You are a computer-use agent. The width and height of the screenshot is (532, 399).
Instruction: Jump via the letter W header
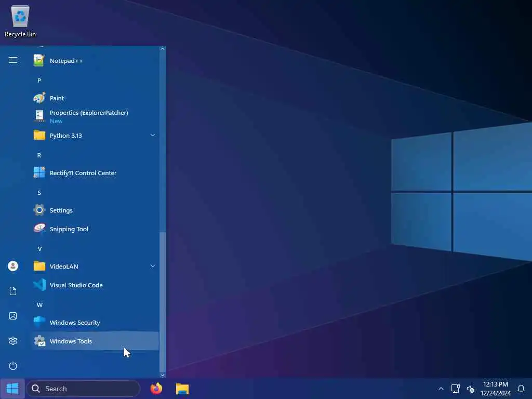click(39, 305)
